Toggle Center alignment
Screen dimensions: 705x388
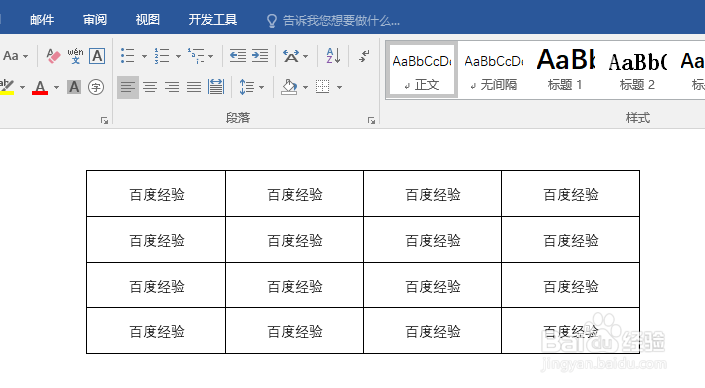(x=150, y=87)
